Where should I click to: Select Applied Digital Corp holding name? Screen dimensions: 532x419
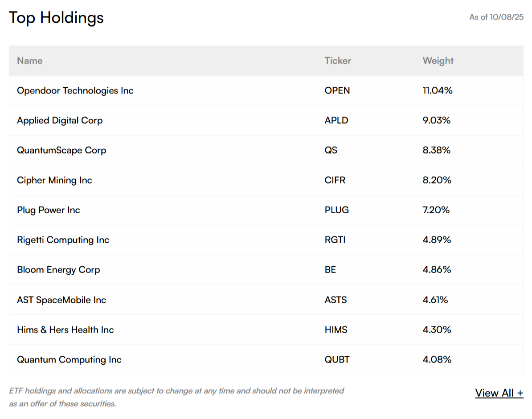click(x=60, y=120)
